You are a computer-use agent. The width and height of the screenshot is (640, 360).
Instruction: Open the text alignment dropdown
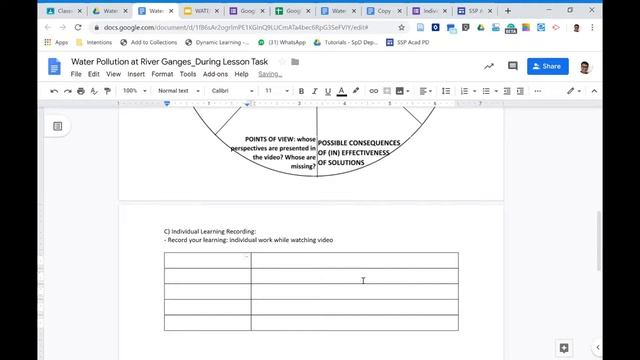point(426,91)
